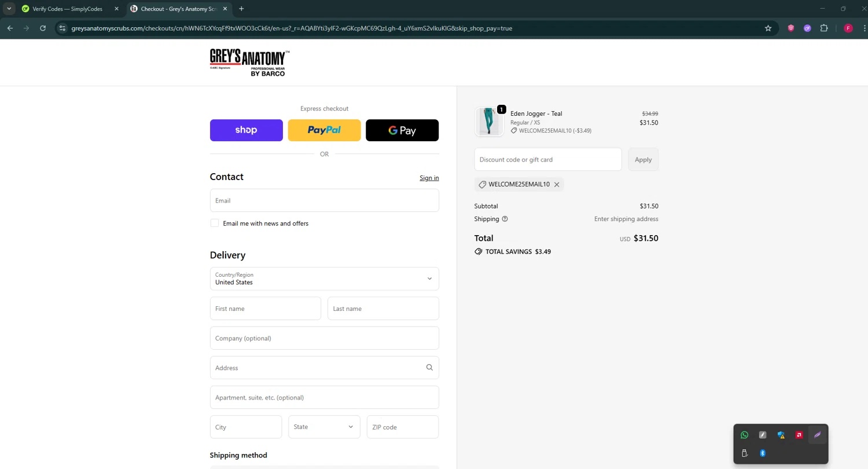Click the TOTAL SAVINGS tag icon
Screen dimensions: 868x469
[478, 252]
